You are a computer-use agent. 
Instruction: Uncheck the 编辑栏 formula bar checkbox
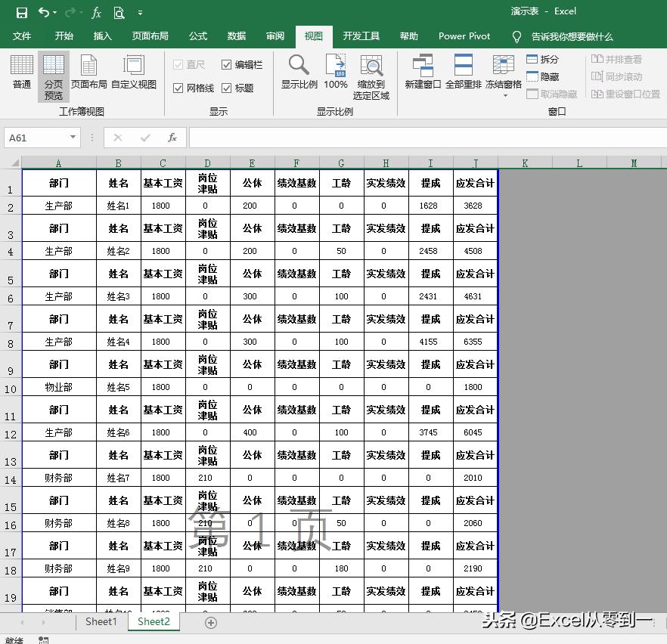228,64
